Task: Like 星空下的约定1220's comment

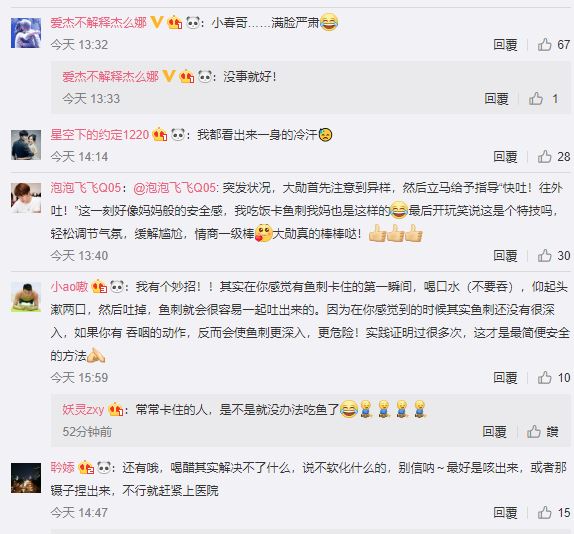Action: (554, 157)
